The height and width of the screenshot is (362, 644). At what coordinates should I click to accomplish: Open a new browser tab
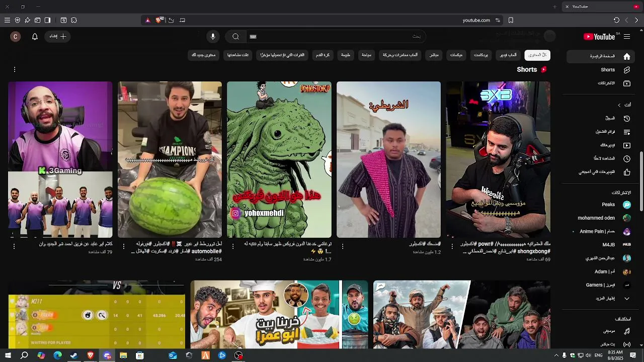click(x=554, y=7)
